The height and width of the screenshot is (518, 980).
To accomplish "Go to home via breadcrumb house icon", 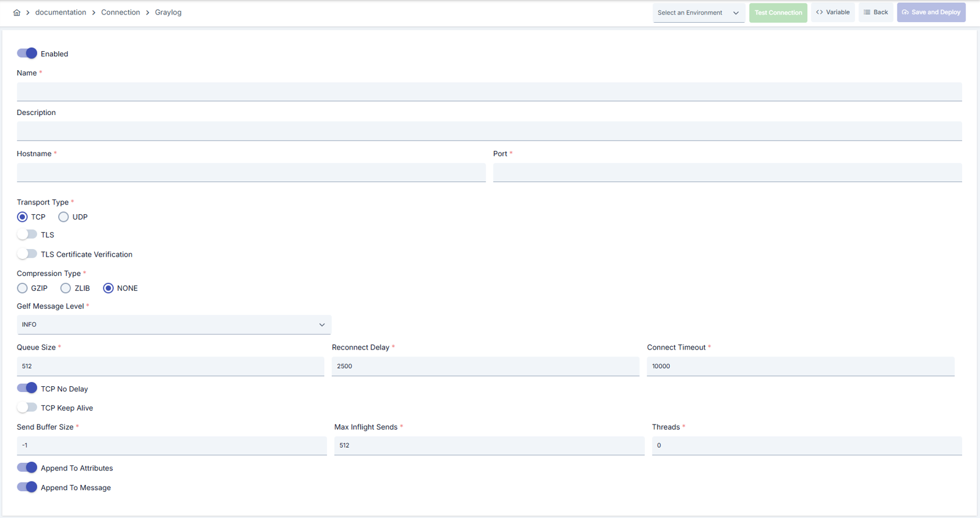I will click(x=17, y=12).
